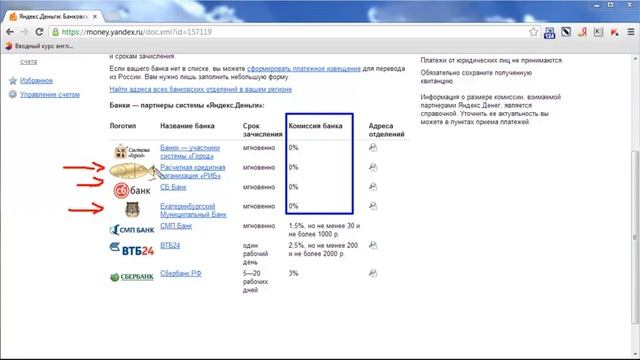Click the ВТБ24 logo
The width and height of the screenshot is (640, 360).
click(132, 249)
